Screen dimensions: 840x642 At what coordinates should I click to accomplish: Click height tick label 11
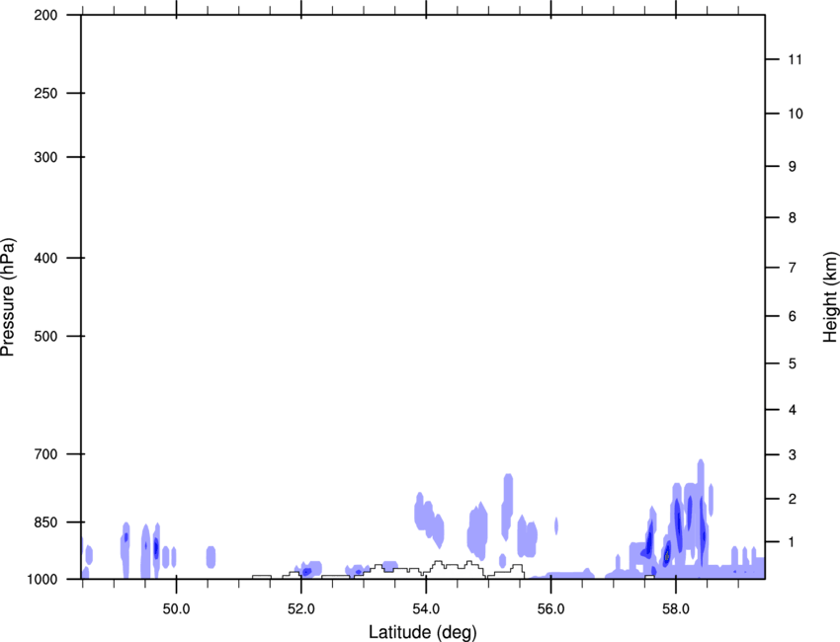point(796,59)
